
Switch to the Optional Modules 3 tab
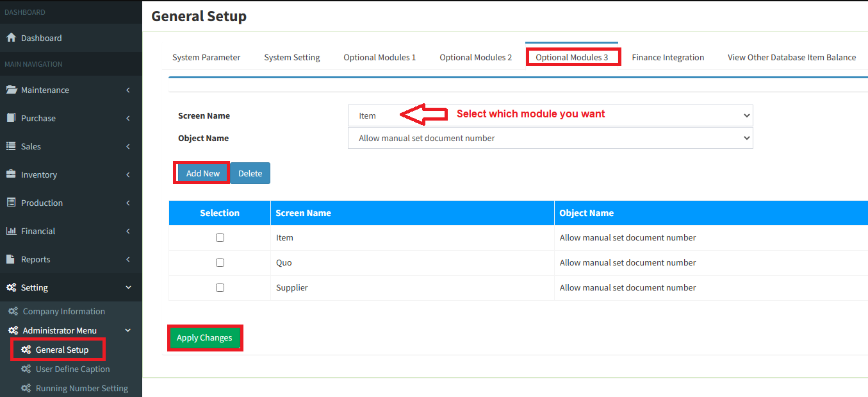[x=571, y=57]
